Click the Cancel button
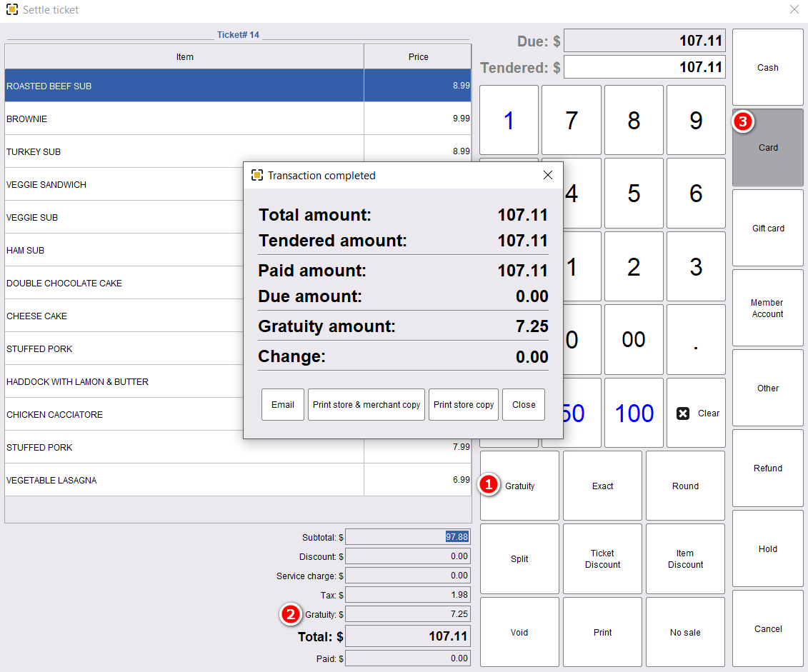The width and height of the screenshot is (808, 672). [767, 628]
